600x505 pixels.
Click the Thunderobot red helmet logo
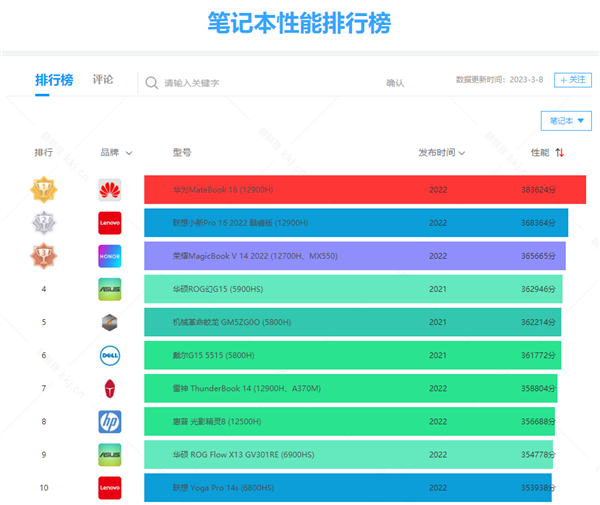pos(110,388)
